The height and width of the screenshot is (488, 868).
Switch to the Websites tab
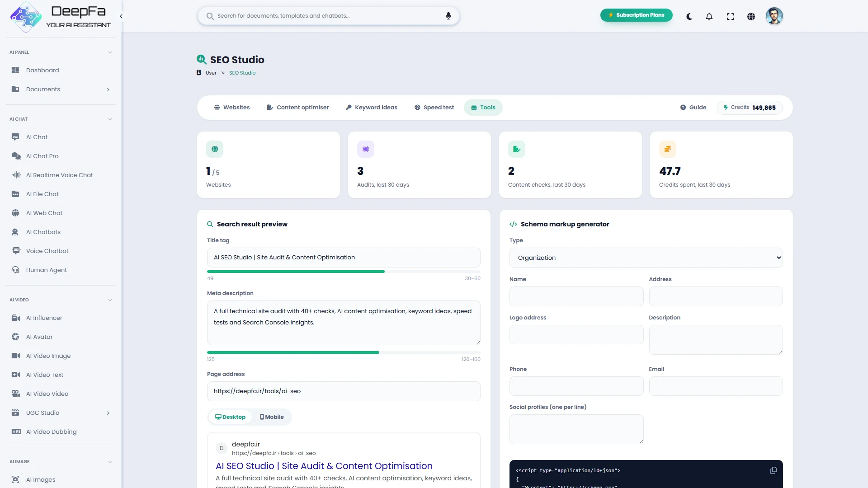tap(232, 108)
